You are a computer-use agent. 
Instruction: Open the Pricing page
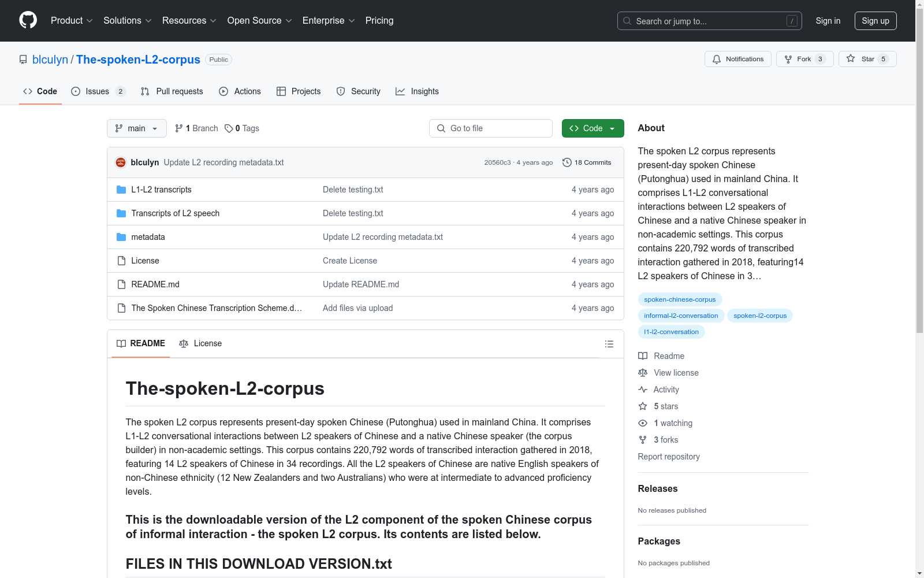tap(379, 21)
